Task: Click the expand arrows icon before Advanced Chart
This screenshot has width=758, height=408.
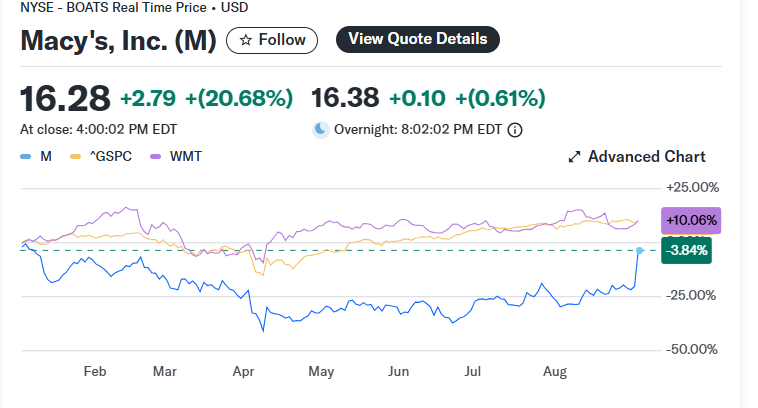Action: [x=574, y=157]
